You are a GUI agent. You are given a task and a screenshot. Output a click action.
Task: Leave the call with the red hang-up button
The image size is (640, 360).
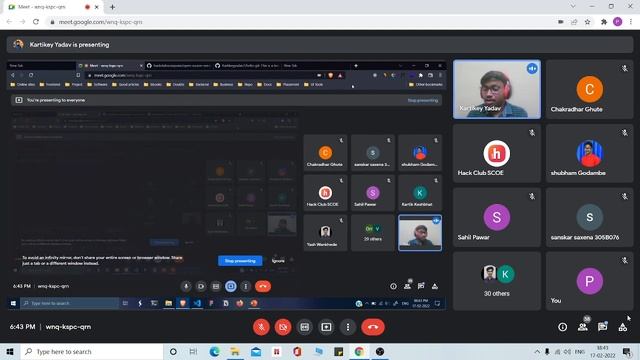coord(373,327)
